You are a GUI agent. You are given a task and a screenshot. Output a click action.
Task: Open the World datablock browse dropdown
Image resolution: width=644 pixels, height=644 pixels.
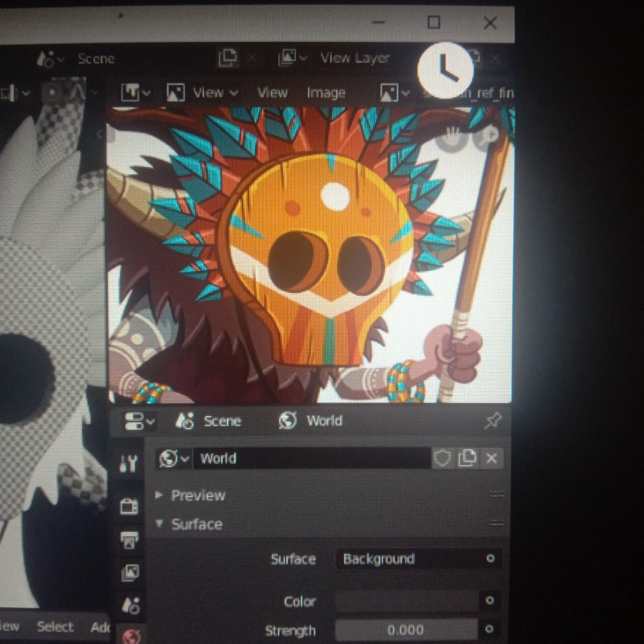pyautogui.click(x=173, y=458)
